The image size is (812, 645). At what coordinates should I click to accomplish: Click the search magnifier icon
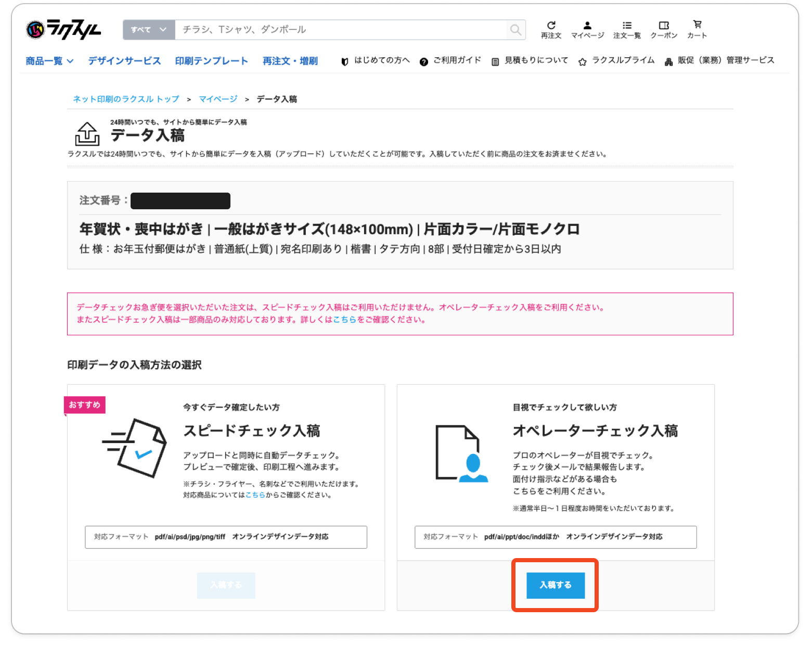pyautogui.click(x=515, y=30)
